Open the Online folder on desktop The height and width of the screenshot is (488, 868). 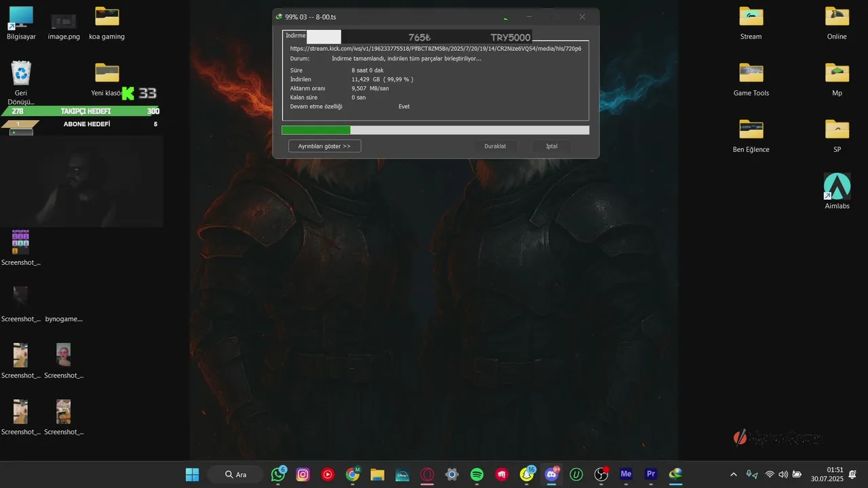click(837, 23)
